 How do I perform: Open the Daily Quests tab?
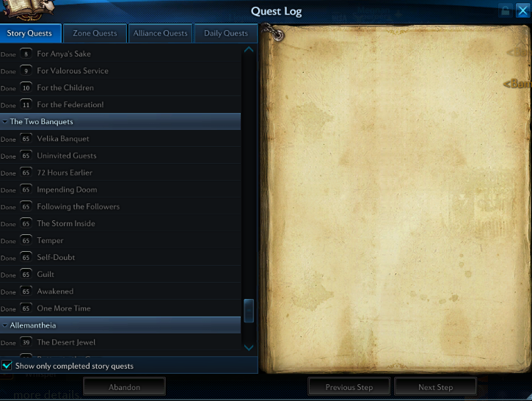[225, 33]
